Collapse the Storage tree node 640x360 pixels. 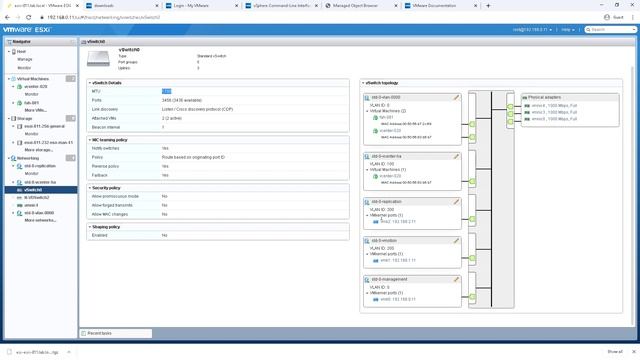point(9,118)
